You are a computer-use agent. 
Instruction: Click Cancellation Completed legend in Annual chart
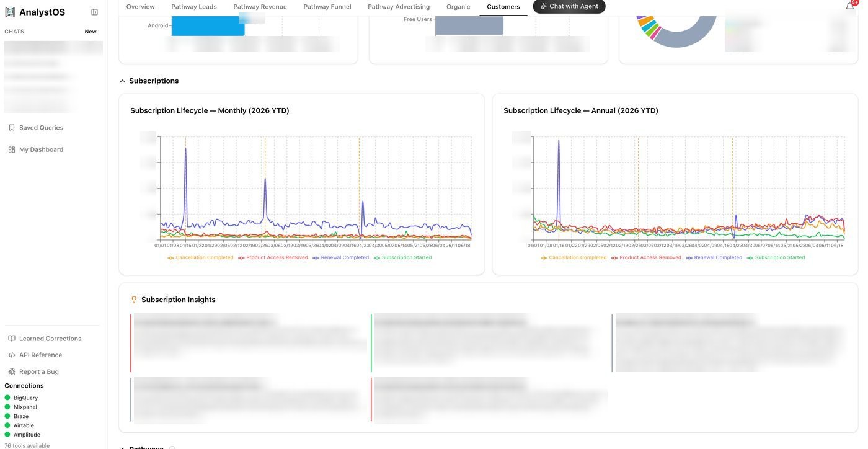click(x=574, y=257)
